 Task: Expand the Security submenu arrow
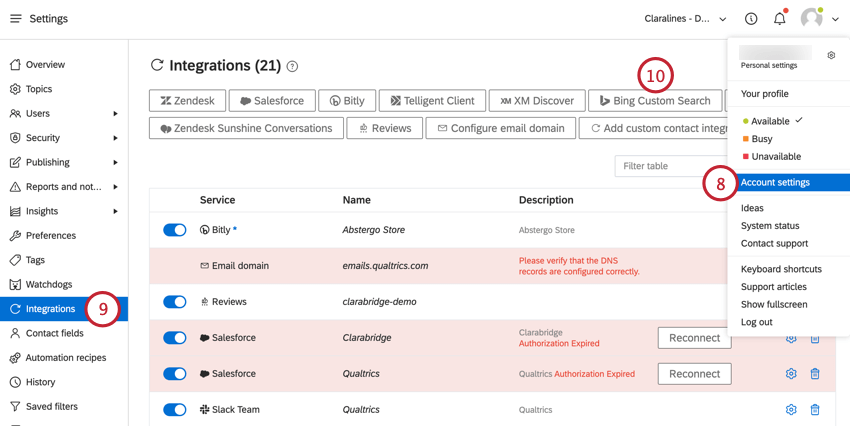pos(115,138)
